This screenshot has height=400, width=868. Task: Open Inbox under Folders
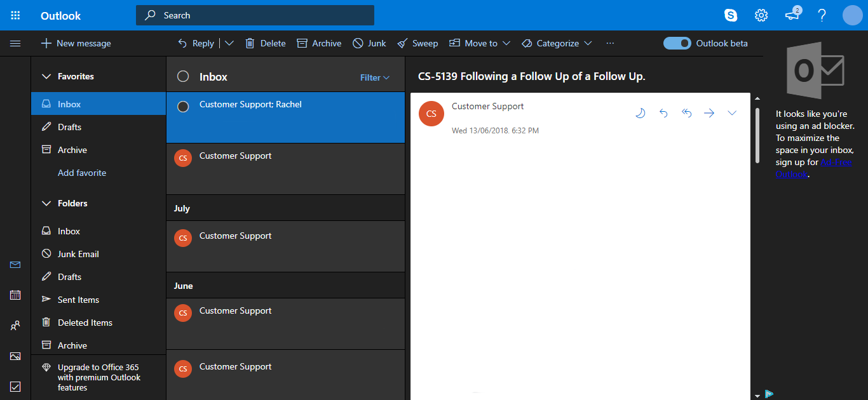[98, 231]
